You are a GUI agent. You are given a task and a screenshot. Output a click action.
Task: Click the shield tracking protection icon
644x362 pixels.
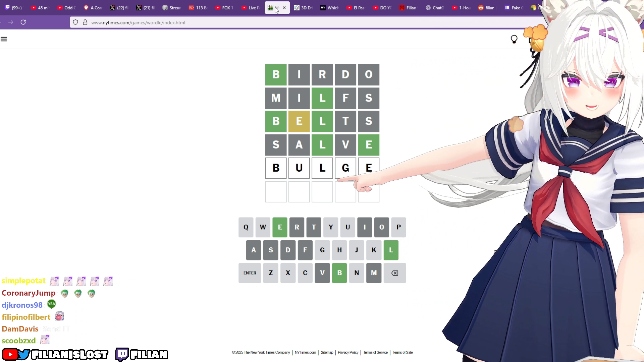pyautogui.click(x=75, y=22)
